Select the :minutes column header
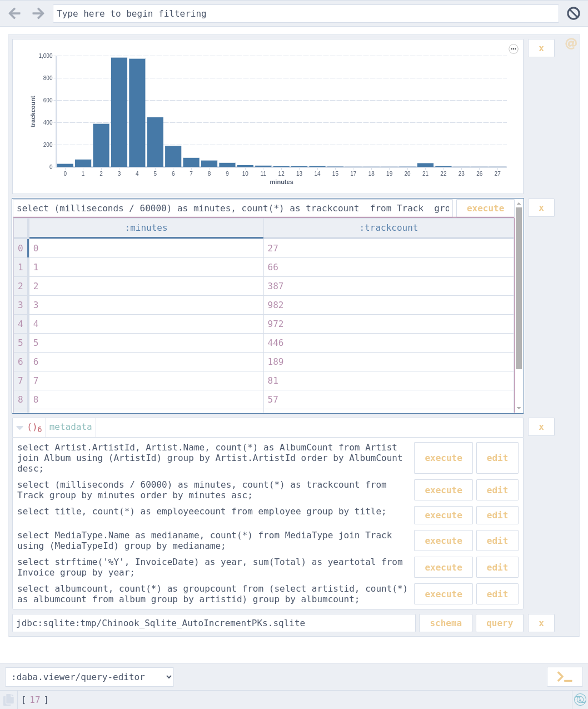 146,228
